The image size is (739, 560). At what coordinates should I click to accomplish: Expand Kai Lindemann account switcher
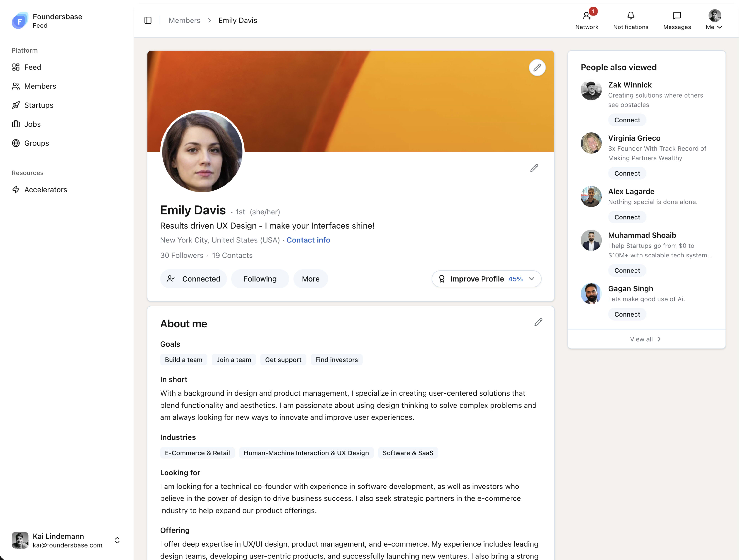[x=117, y=540]
